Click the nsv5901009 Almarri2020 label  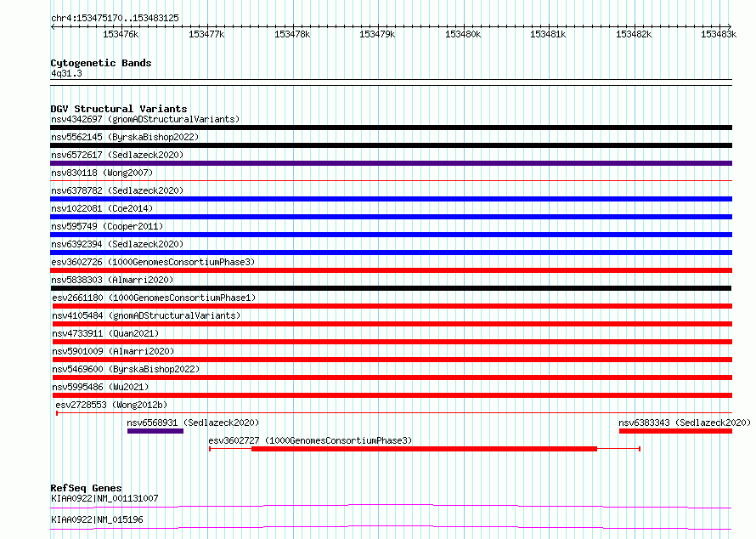(x=113, y=351)
